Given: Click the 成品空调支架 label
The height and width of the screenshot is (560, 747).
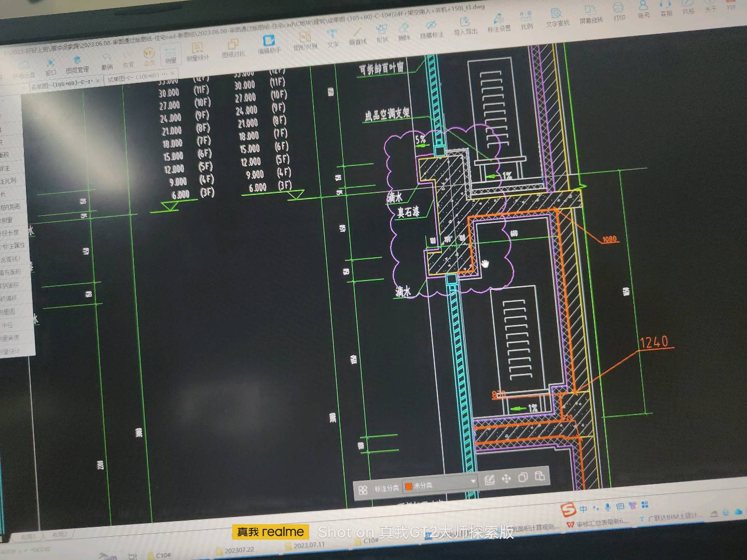Looking at the screenshot, I should pyautogui.click(x=387, y=114).
